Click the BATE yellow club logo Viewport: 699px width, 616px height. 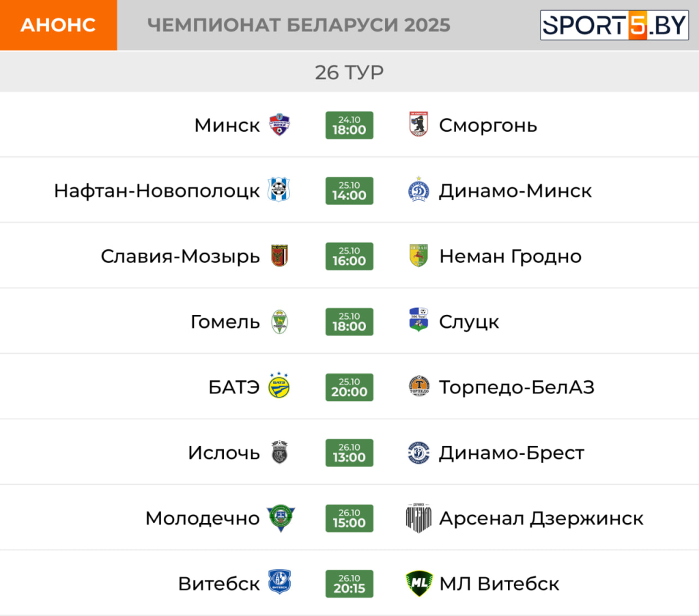(279, 387)
